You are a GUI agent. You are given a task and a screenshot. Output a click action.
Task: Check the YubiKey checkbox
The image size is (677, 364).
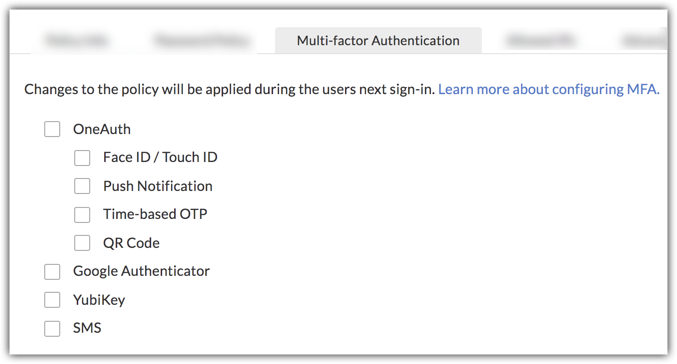[52, 300]
